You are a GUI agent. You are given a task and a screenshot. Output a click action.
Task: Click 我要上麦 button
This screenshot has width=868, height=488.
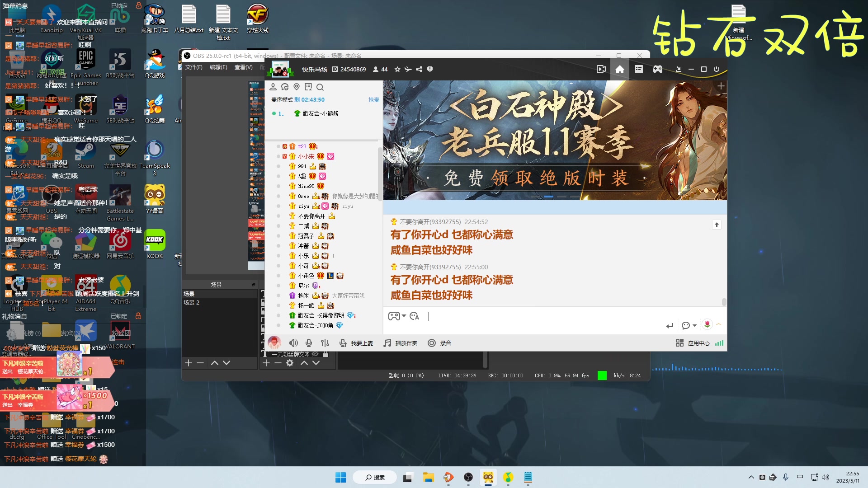[x=357, y=343]
